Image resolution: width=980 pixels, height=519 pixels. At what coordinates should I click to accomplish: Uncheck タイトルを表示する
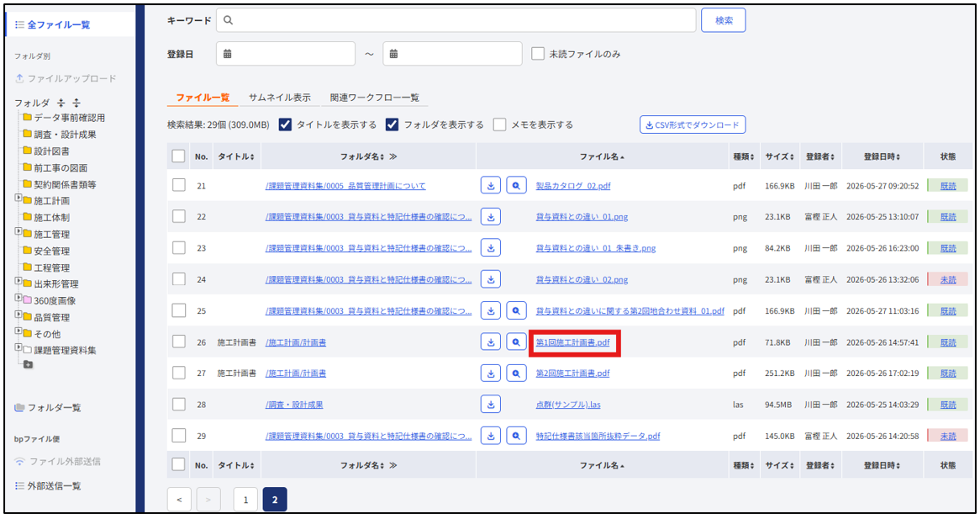pos(285,124)
